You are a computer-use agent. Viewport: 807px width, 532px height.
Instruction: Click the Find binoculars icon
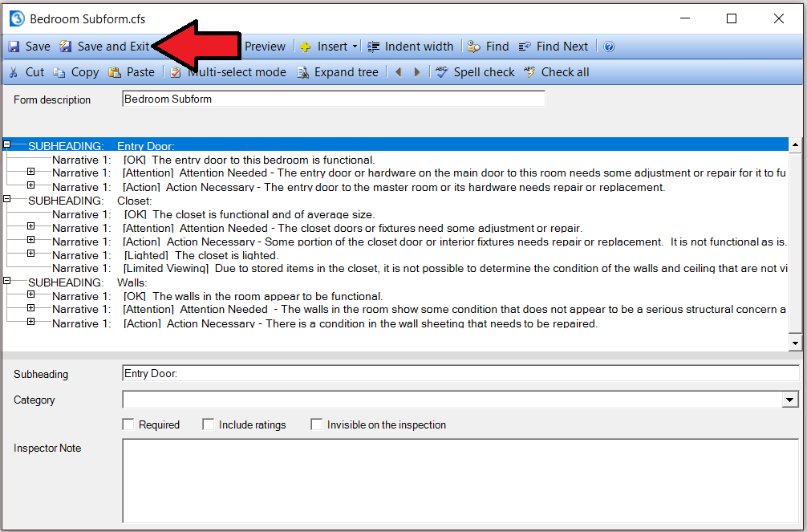tap(473, 47)
